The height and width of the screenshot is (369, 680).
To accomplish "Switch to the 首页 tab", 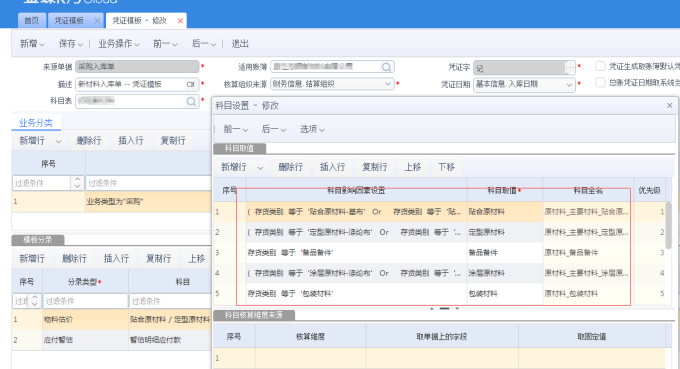I will 31,20.
